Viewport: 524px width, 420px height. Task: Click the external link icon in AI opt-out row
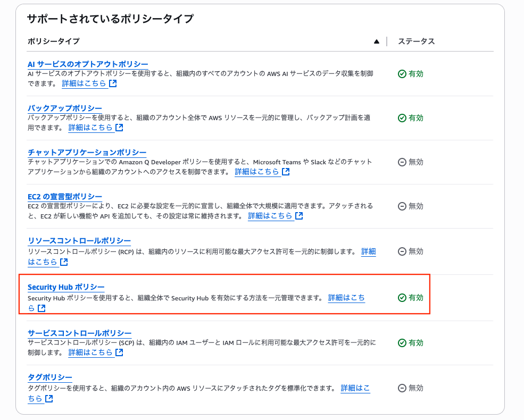[113, 83]
